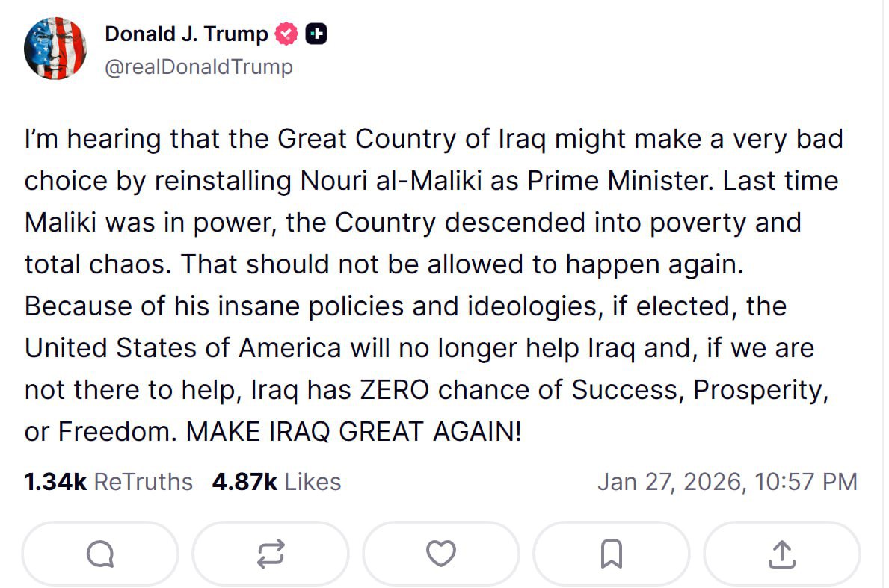Select the post body text area
Screen dimensions: 889x588
(434, 284)
